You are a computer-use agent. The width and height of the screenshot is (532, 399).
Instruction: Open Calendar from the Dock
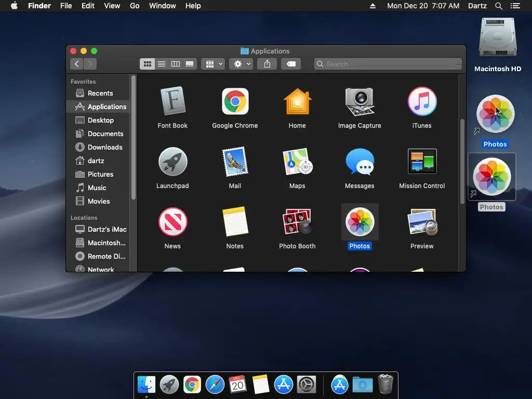coord(237,385)
